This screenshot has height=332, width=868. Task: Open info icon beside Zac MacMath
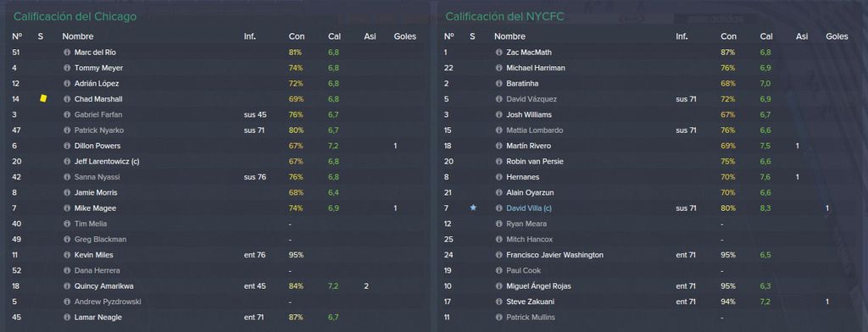(x=499, y=53)
